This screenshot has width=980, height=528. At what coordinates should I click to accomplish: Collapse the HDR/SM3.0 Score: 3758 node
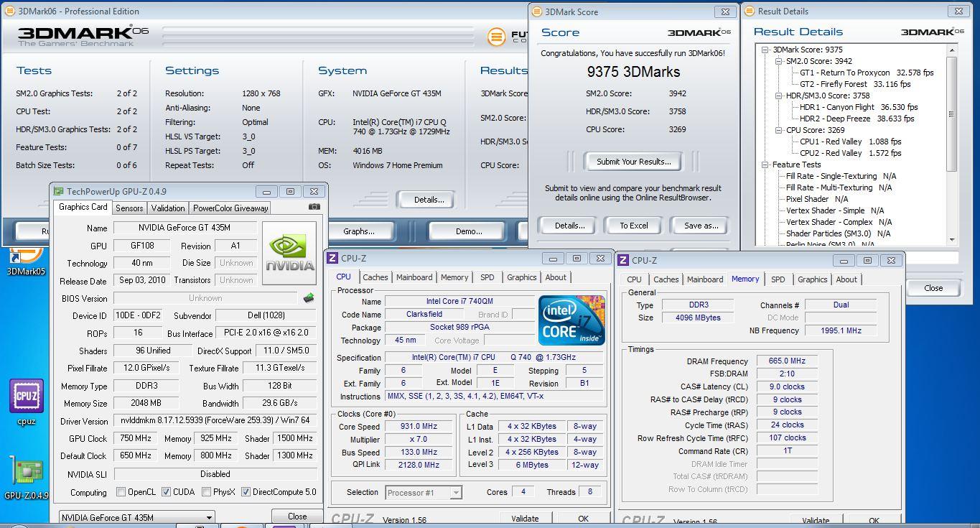pos(780,96)
